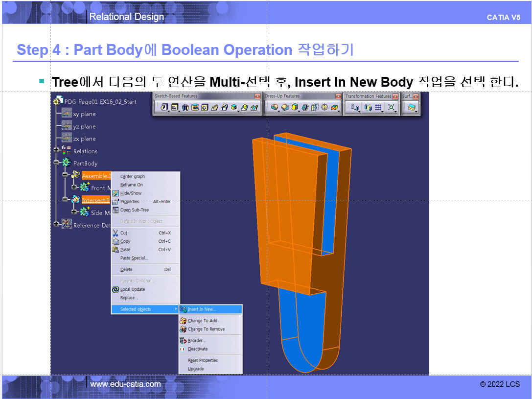Click the Chamfer tool icon
The height and width of the screenshot is (399, 532).
[x=285, y=107]
